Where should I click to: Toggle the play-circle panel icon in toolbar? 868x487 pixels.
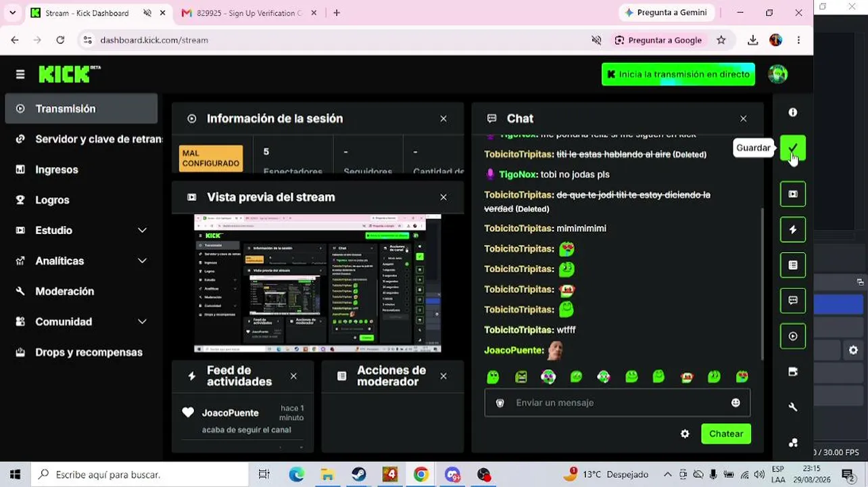(x=793, y=336)
